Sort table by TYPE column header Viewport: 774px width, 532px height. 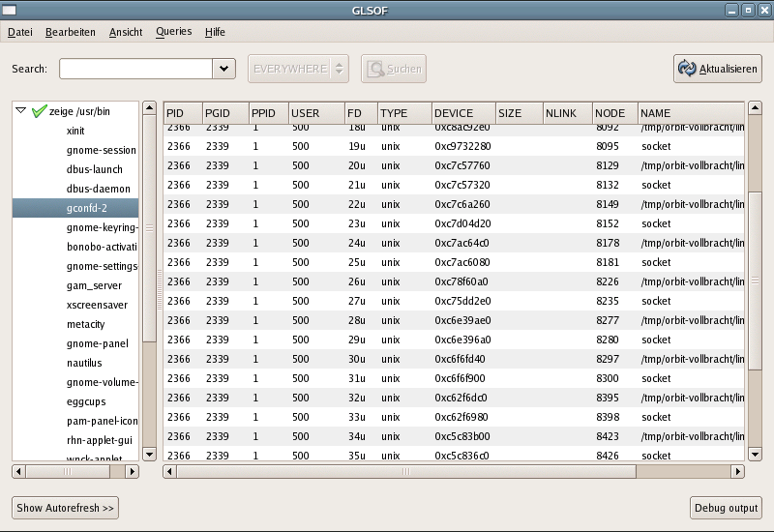(404, 113)
